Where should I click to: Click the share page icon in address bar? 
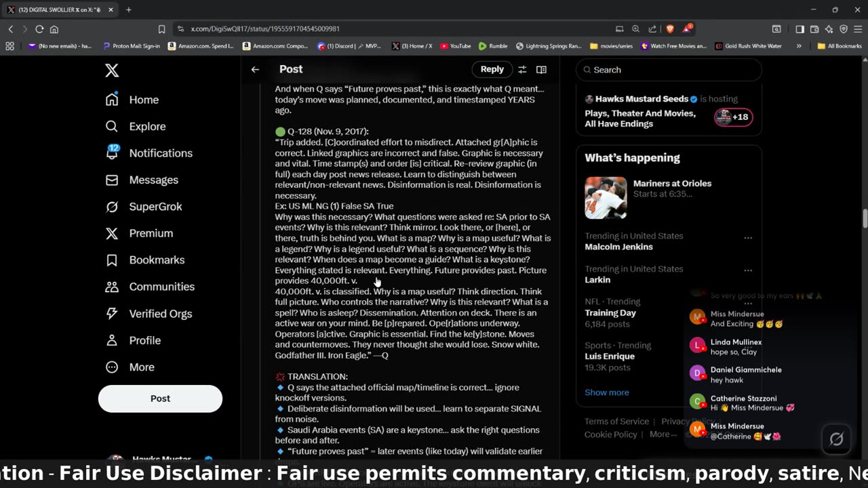click(x=652, y=29)
